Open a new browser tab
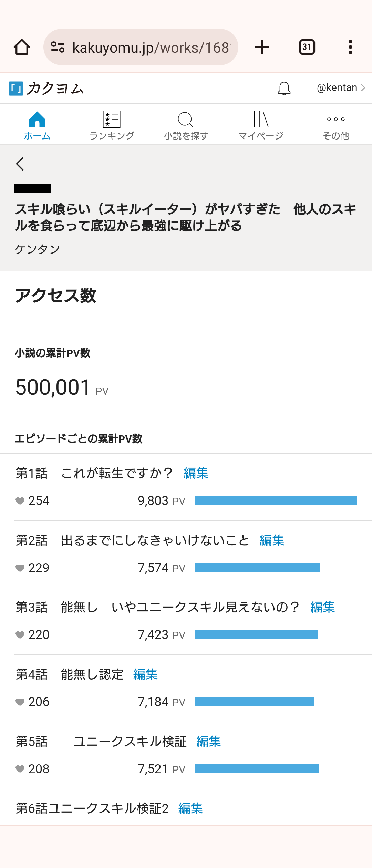Screen dimensions: 372x868 tap(262, 47)
